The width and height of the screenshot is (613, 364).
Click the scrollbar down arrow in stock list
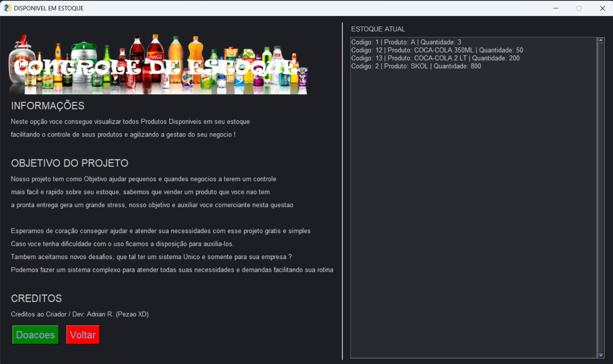tap(601, 355)
